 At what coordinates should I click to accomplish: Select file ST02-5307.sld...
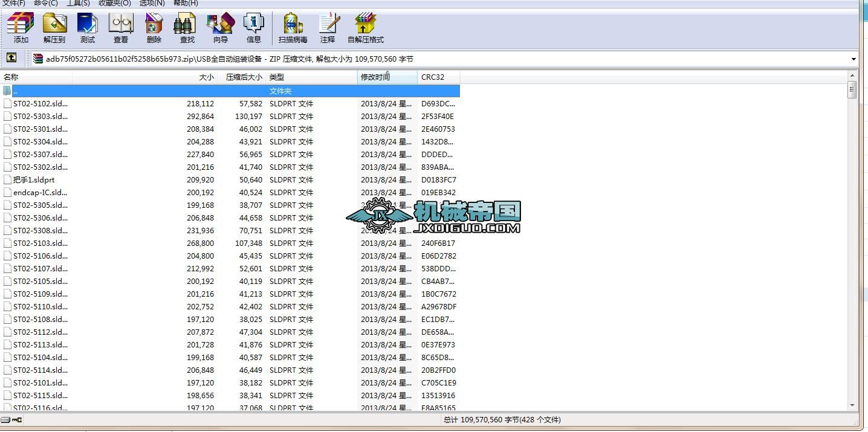40,154
